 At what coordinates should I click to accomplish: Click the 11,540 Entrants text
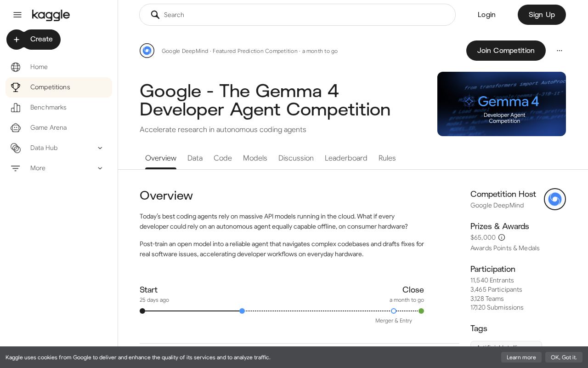coord(492,281)
